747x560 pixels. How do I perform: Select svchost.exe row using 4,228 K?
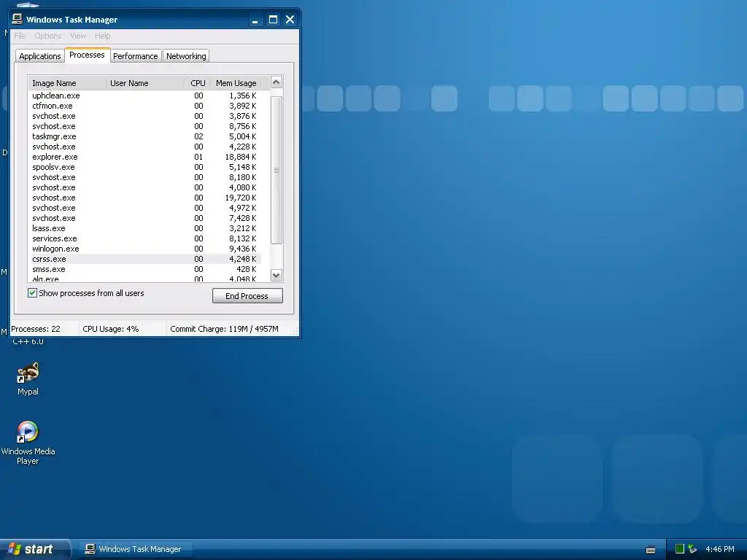(144, 147)
